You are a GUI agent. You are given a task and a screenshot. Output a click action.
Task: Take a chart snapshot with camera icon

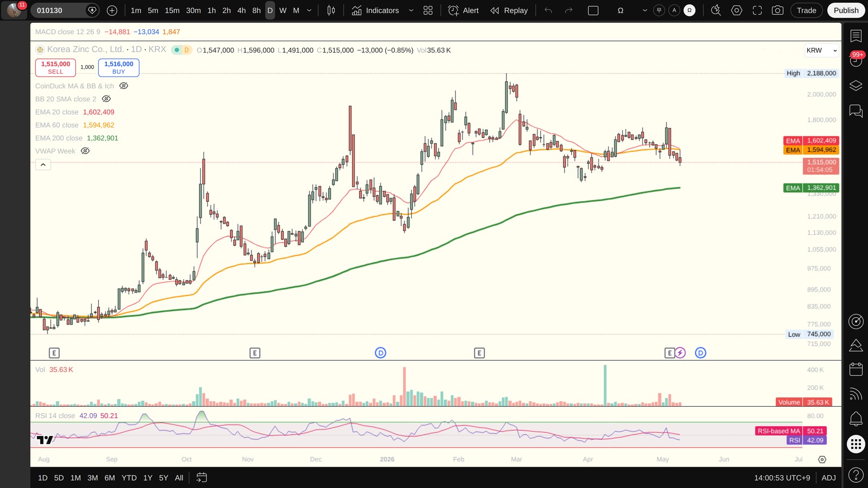777,10
